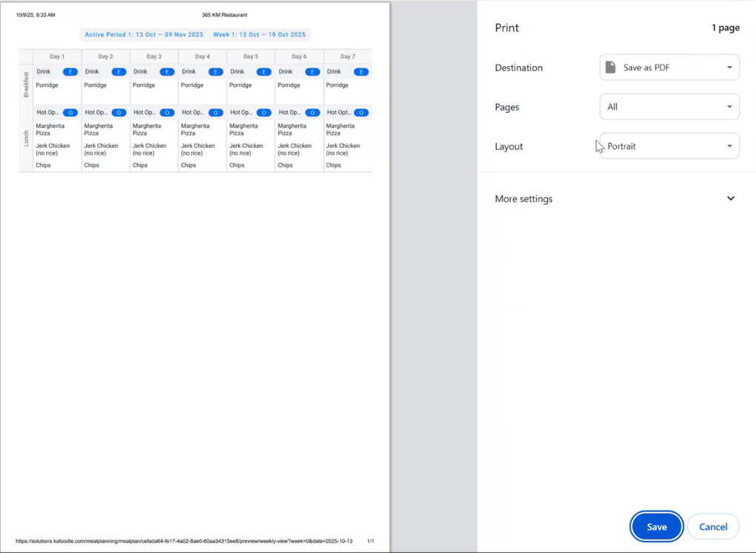Select the E badge on Day 7's Drink item
The width and height of the screenshot is (756, 553).
pyautogui.click(x=361, y=71)
